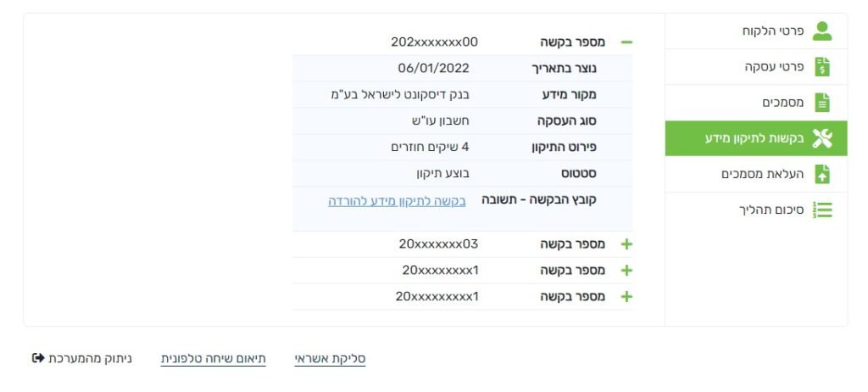Click the wrench and screwdriver tools icon
The image size is (868, 392).
821,138
